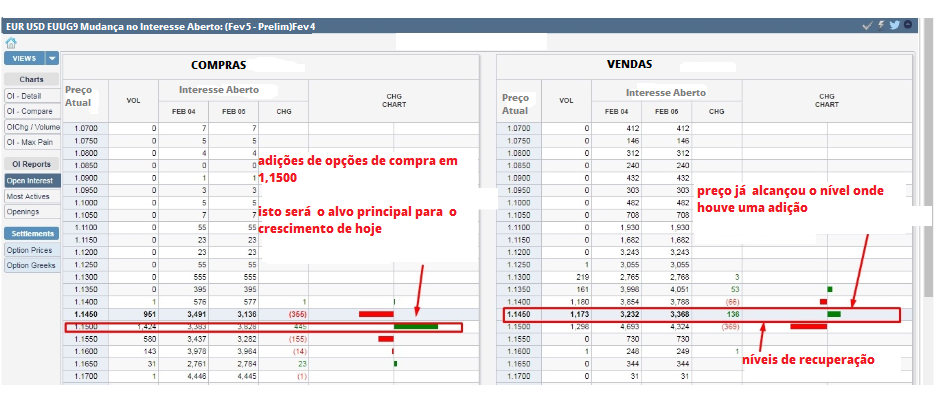This screenshot has width=943, height=395.
Task: Click the CHG column header in VENDAS
Action: click(x=716, y=111)
